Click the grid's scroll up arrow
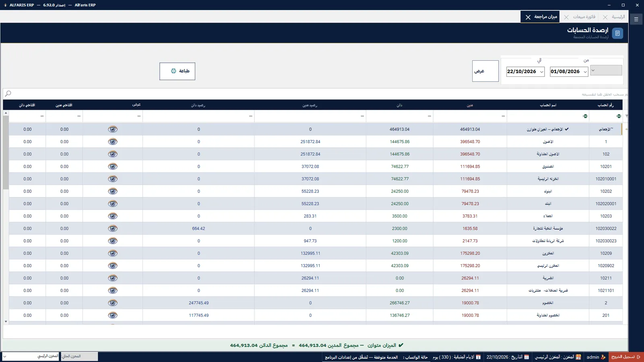Viewport: 644px width, 362px height. pos(6,113)
